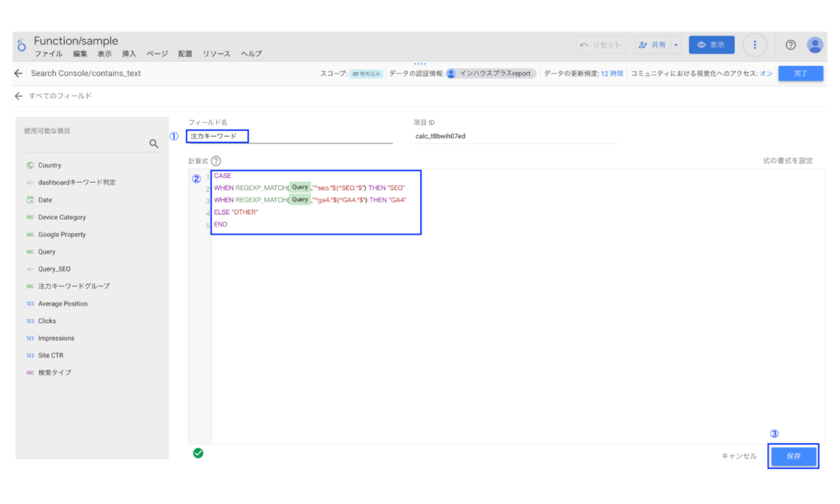Click the back arrow beside Search Console/contains_text
The height and width of the screenshot is (504, 840).
click(19, 74)
